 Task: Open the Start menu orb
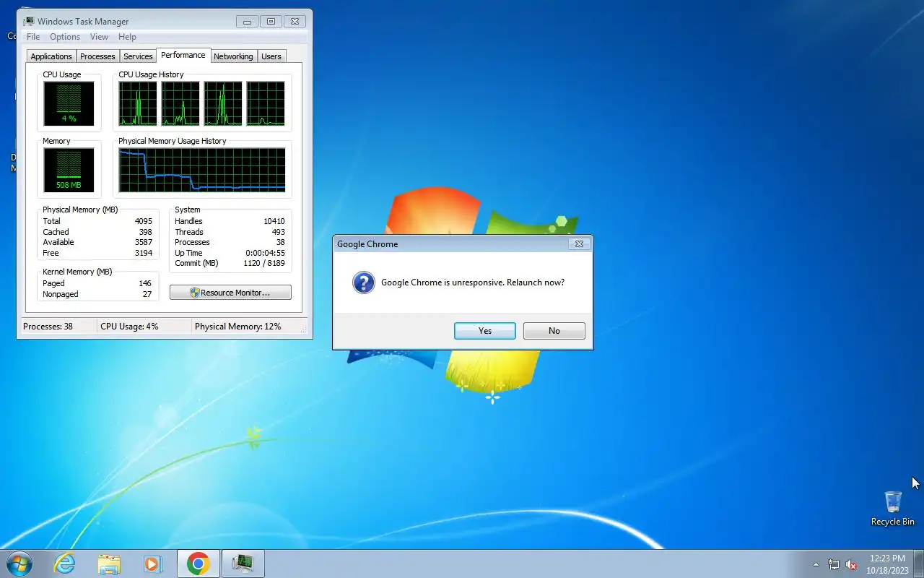(x=19, y=564)
